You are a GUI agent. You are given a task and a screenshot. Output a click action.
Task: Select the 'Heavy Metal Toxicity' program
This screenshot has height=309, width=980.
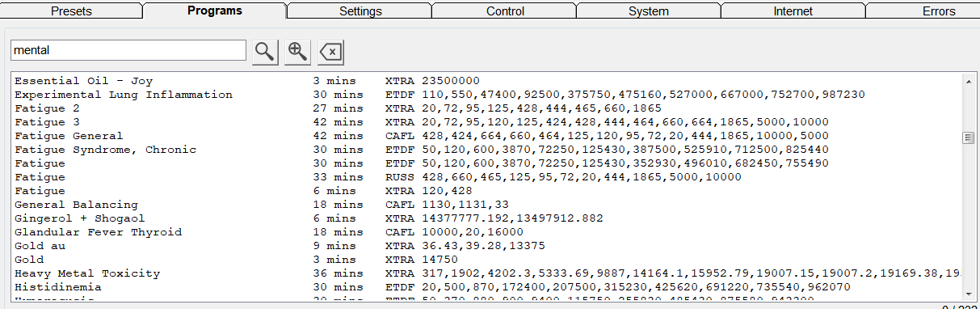(x=487, y=273)
